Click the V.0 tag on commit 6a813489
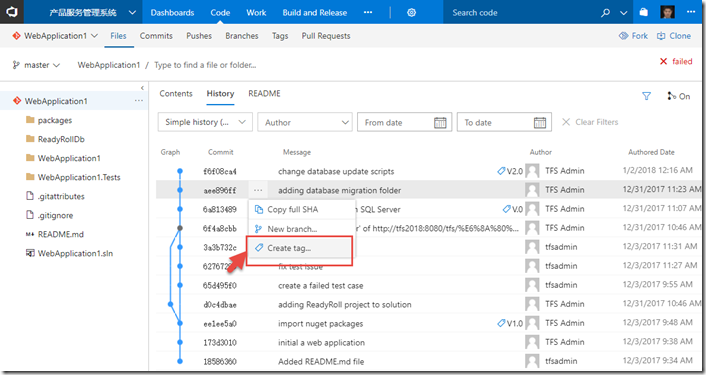 click(x=513, y=209)
